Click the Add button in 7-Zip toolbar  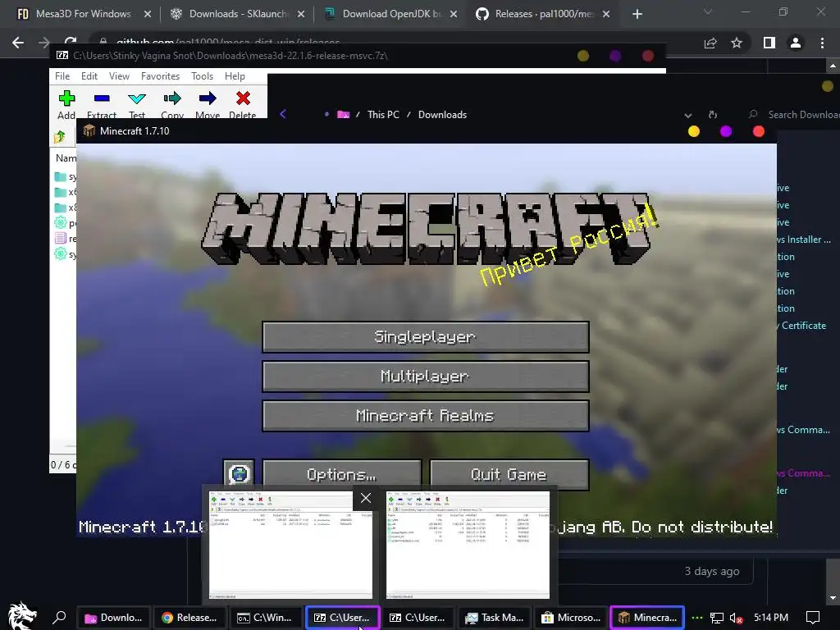coord(66,104)
